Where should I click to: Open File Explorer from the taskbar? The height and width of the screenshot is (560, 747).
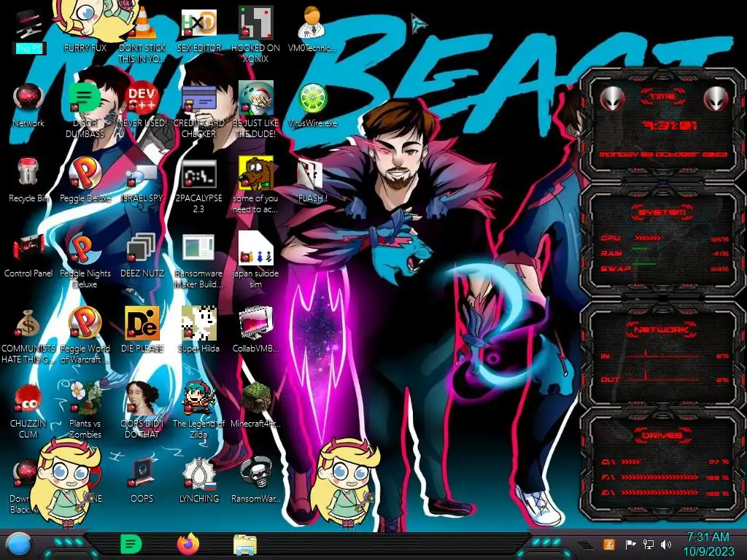click(245, 545)
